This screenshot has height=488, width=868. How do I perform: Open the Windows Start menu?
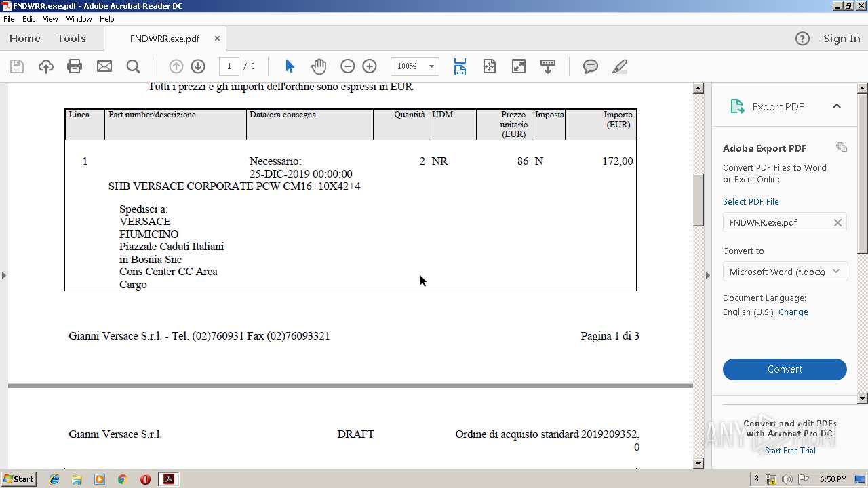[x=19, y=479]
